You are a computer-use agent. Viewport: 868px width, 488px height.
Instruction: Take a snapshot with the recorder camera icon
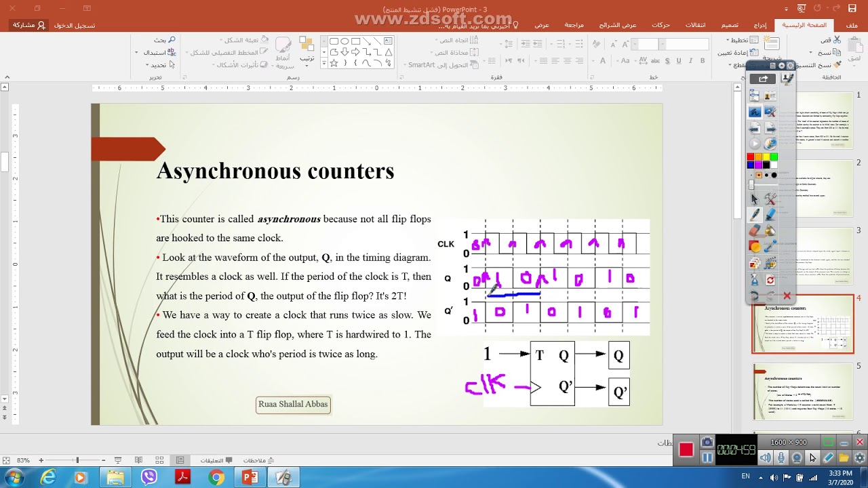(x=707, y=443)
